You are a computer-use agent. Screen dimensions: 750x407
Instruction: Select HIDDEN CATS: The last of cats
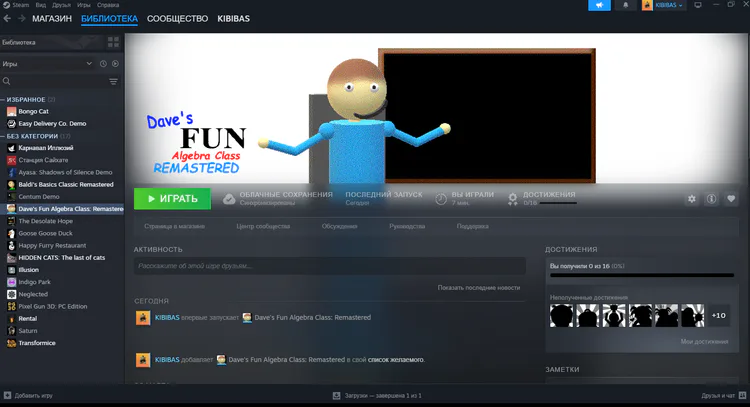tap(62, 258)
